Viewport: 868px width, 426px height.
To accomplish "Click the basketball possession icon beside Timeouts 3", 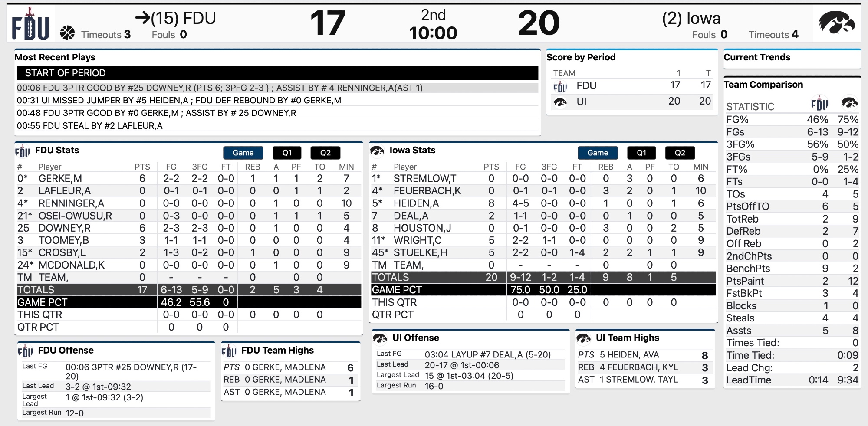I will click(x=68, y=33).
